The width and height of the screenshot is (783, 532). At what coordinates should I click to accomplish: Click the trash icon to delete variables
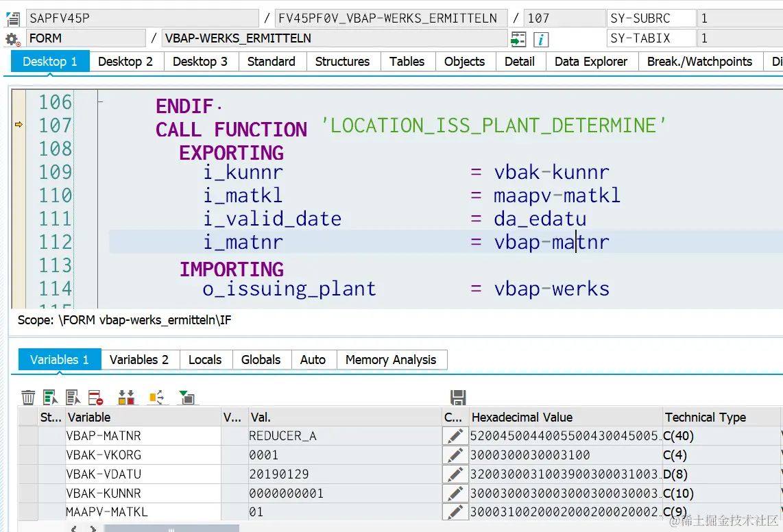pyautogui.click(x=29, y=398)
